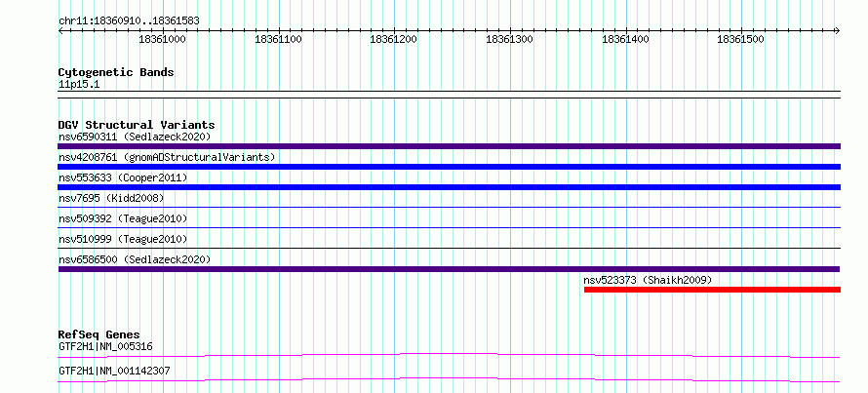
Task: Click nsv510999 (Teague2010) variant label
Action: (123, 239)
